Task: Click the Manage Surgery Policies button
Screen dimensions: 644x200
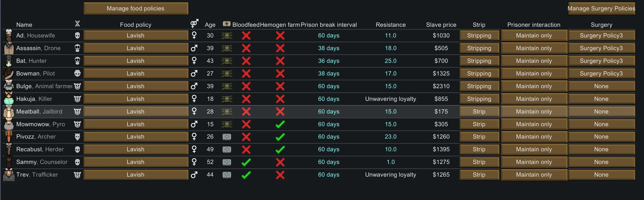Action: [x=601, y=8]
